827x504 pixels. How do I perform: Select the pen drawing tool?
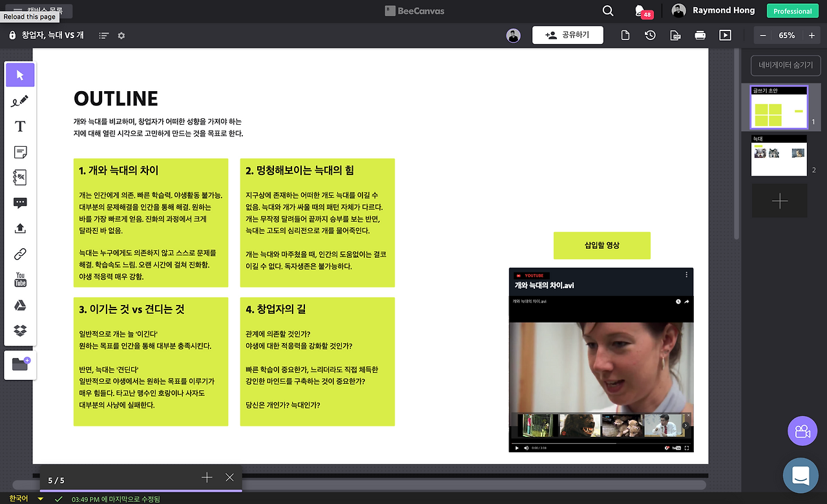(x=20, y=101)
